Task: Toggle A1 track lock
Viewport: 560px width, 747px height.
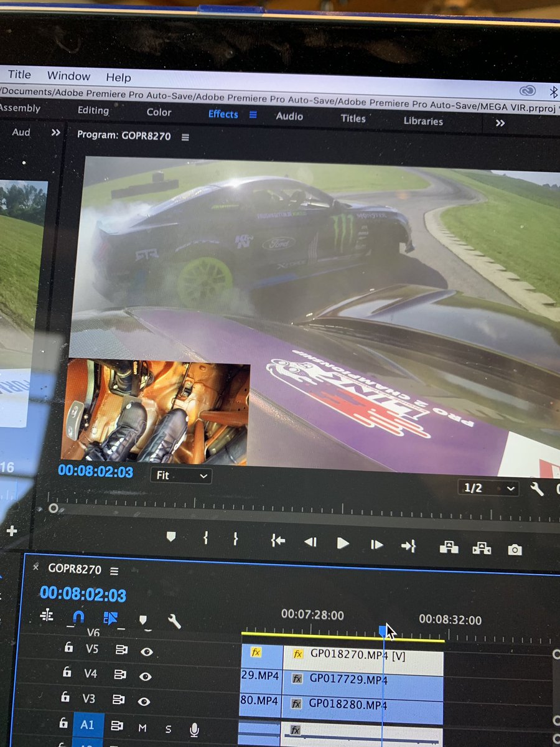Action: click(63, 723)
